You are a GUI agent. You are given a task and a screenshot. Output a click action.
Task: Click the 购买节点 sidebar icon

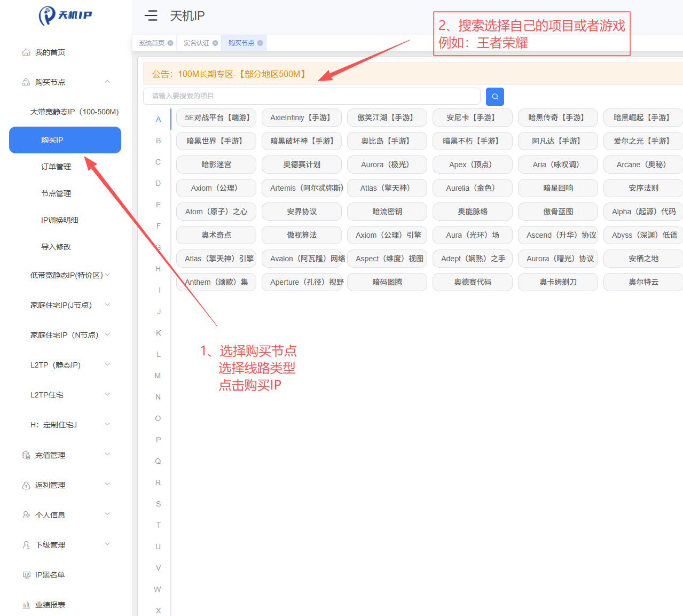pyautogui.click(x=26, y=82)
